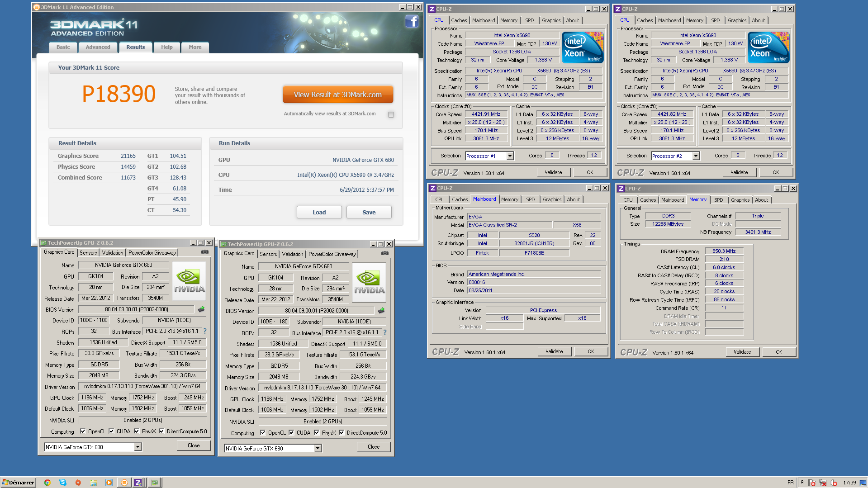868x488 pixels.
Task: Toggle OpenCL checkbox in left GPU-Z
Action: [x=83, y=431]
